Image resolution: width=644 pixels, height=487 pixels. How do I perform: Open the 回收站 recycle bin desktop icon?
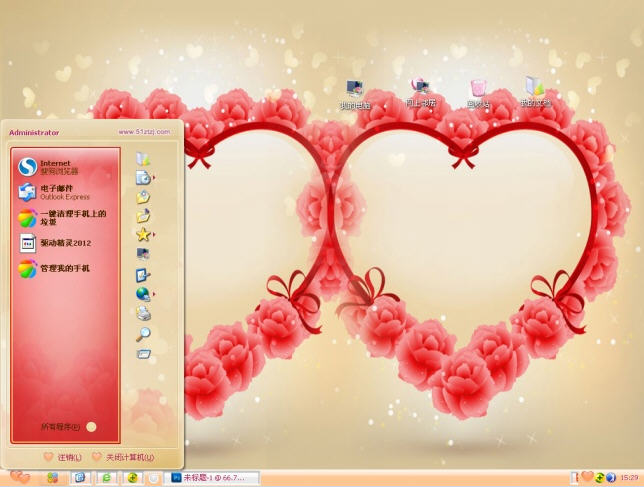[x=478, y=95]
